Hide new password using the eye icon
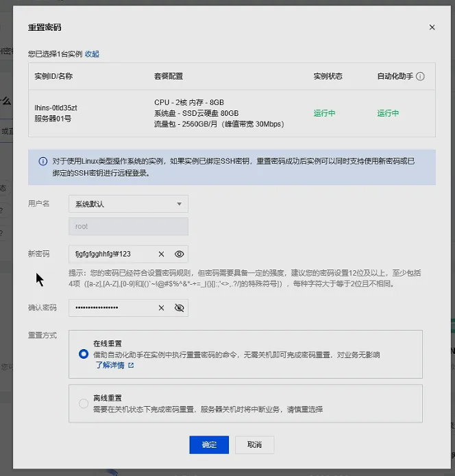455x476 pixels. [x=179, y=254]
